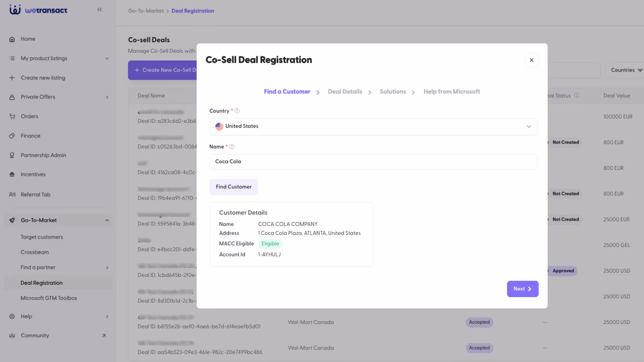Image resolution: width=644 pixels, height=362 pixels.
Task: Click the Deal Status info icon
Action: (577, 95)
